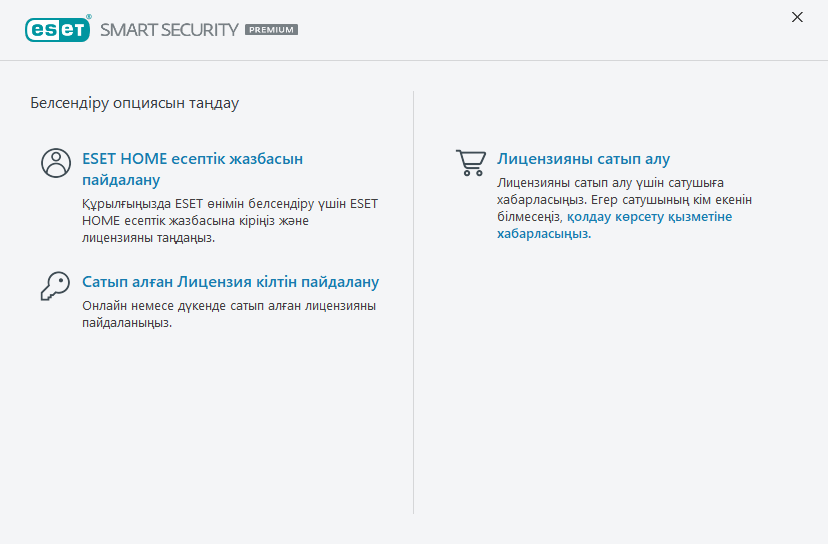Follow the "қолдау көрсету қызметіне хабарласыңыз" link
The height and width of the screenshot is (544, 828).
point(648,216)
